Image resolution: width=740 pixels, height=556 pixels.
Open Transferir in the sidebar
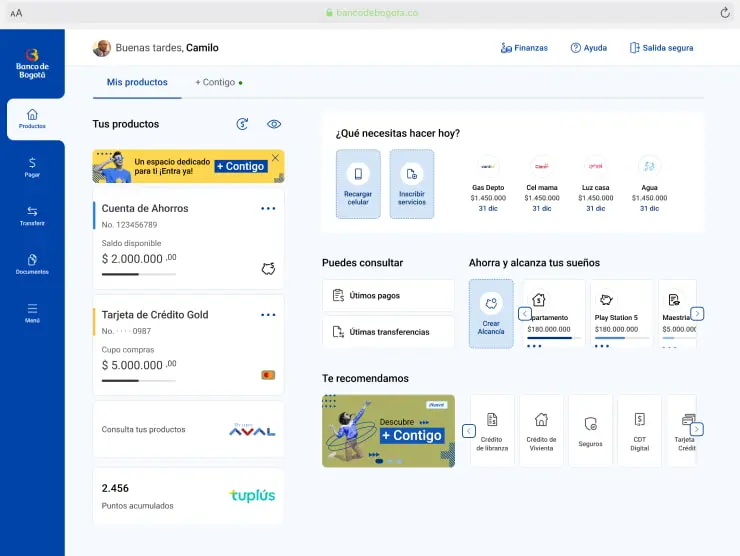(32, 215)
